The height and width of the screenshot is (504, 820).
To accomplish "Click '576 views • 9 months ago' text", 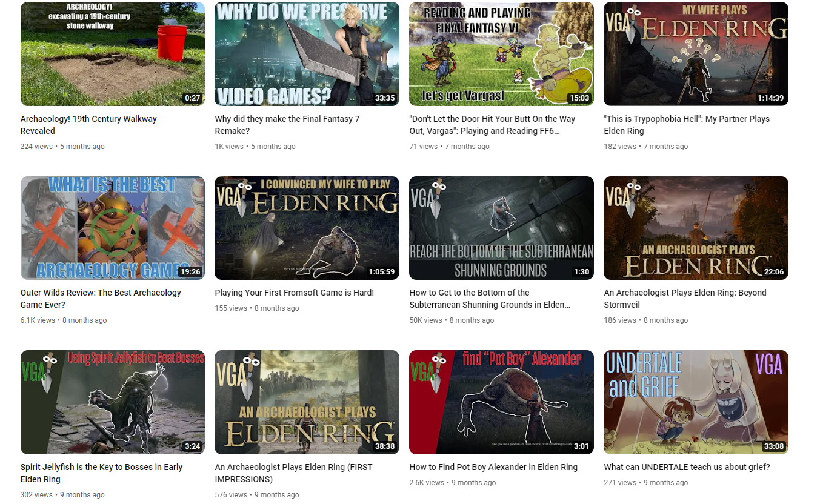I will 257,495.
